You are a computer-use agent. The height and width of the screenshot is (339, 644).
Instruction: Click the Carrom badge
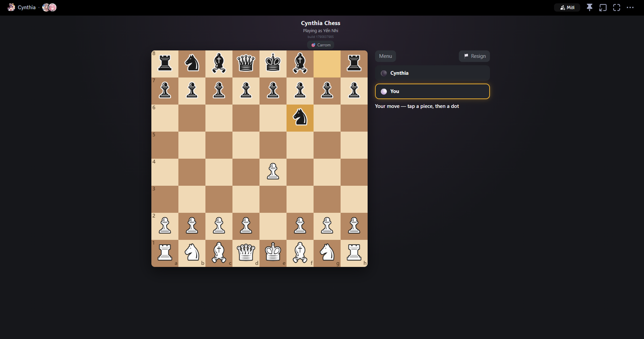coord(320,45)
